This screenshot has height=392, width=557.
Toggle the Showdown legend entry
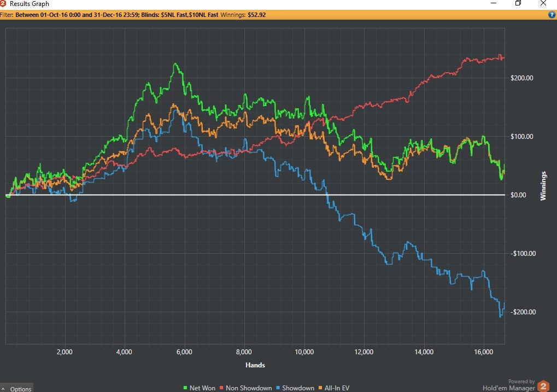coord(295,388)
